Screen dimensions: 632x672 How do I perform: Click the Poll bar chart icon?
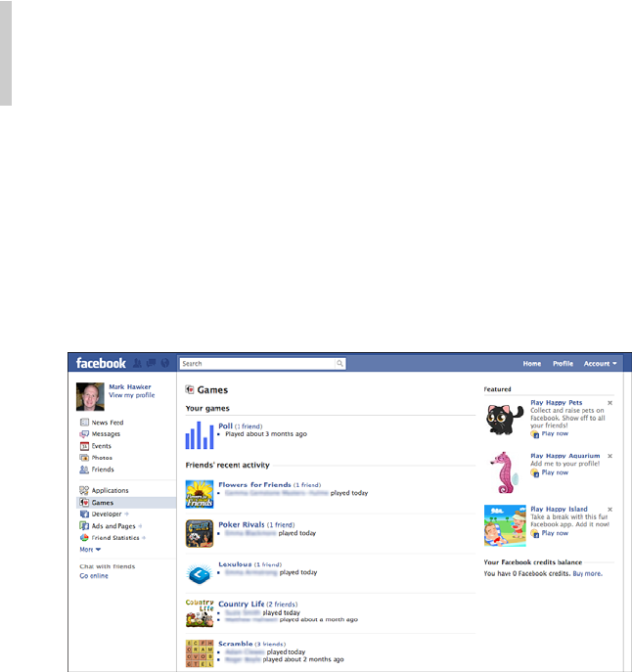pos(200,435)
